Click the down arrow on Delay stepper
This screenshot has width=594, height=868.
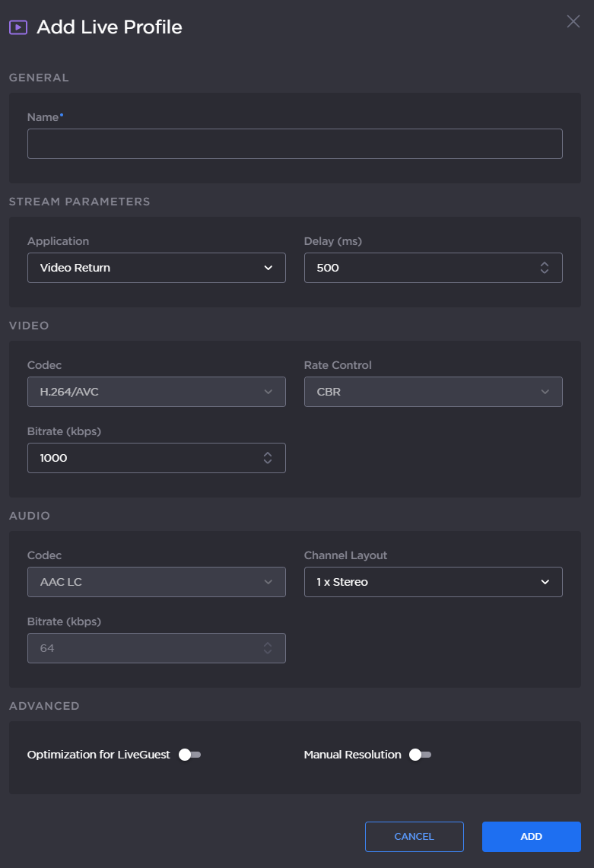[544, 272]
